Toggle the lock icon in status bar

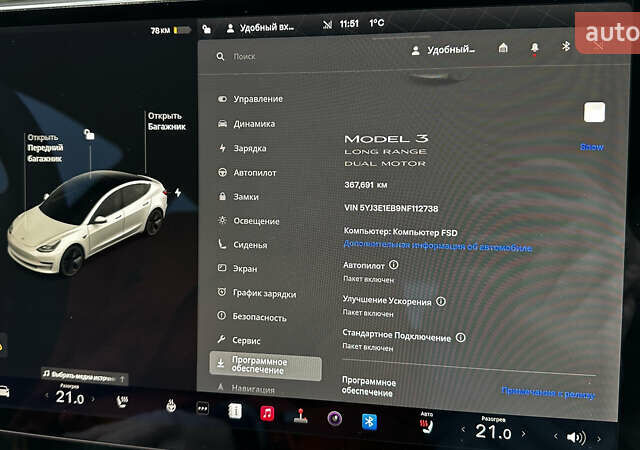206,29
